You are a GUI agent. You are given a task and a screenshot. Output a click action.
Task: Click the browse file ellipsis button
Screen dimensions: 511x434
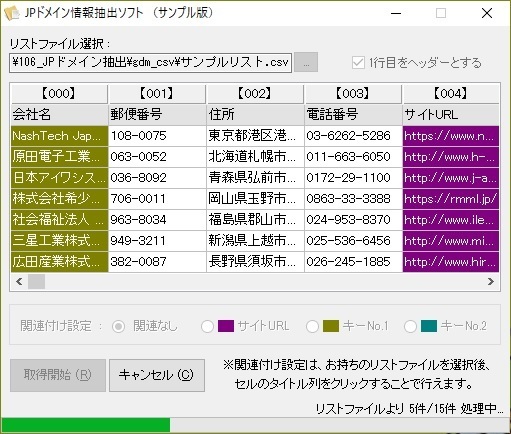pyautogui.click(x=306, y=62)
